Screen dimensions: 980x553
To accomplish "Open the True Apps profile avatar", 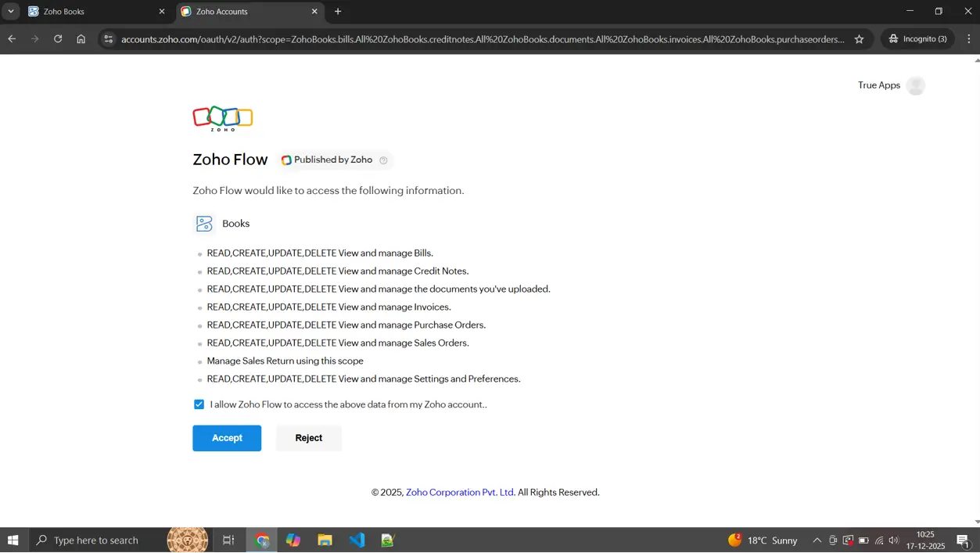I will [916, 85].
